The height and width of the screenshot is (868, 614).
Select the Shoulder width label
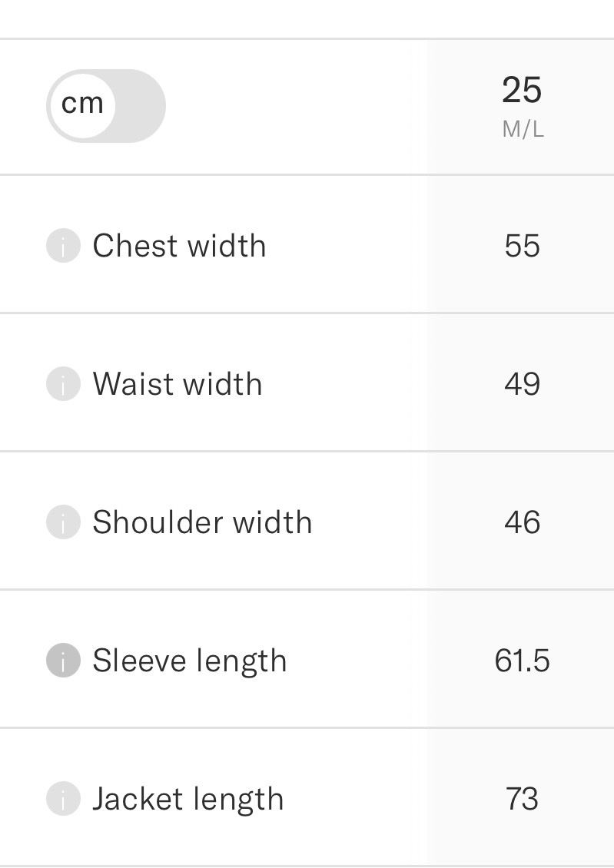click(202, 522)
